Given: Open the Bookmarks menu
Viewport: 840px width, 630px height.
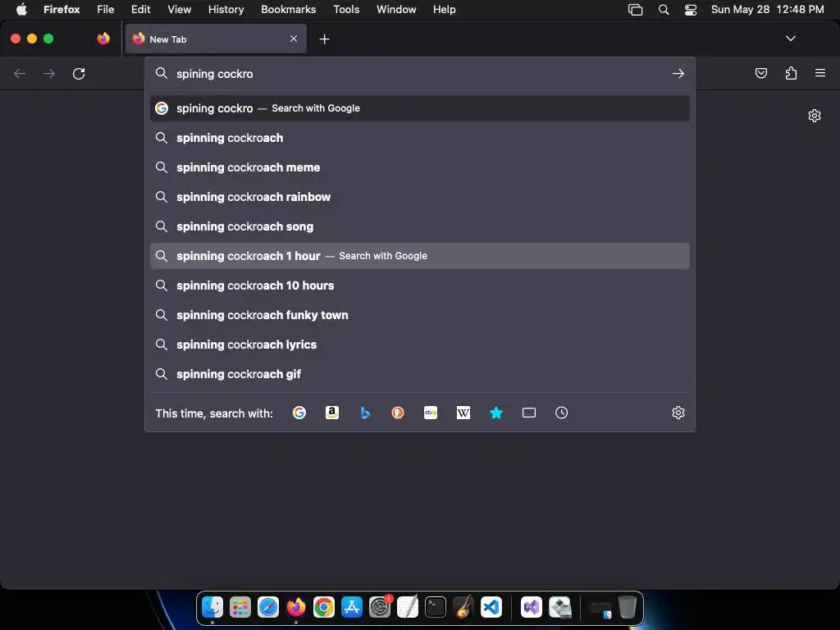Looking at the screenshot, I should 288,10.
